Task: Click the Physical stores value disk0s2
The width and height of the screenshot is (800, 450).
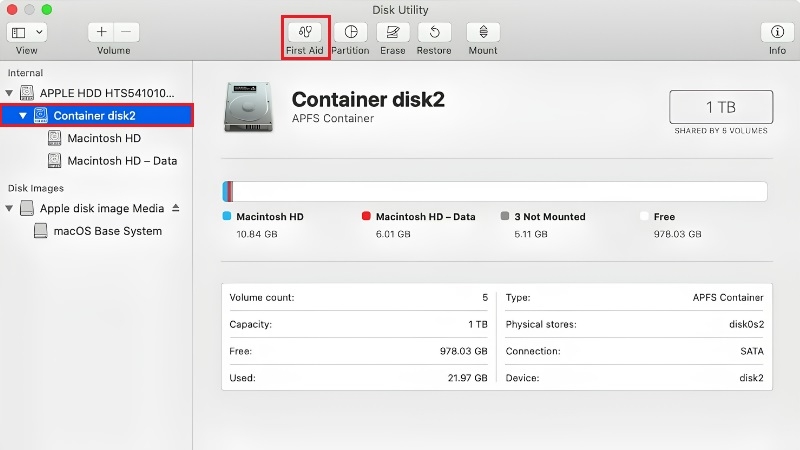Action: tap(746, 324)
